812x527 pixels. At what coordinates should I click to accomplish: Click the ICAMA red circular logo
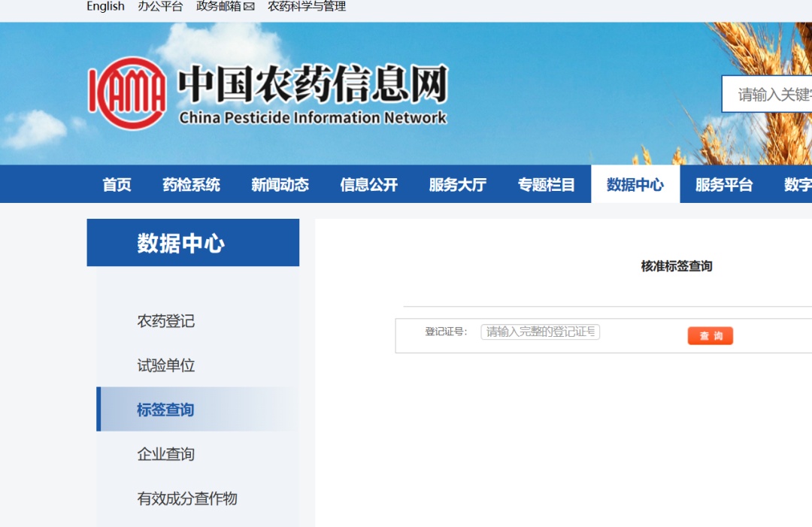pyautogui.click(x=127, y=93)
